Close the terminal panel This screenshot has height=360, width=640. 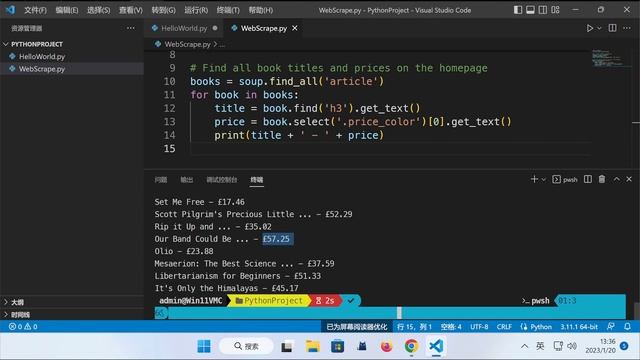[629, 179]
